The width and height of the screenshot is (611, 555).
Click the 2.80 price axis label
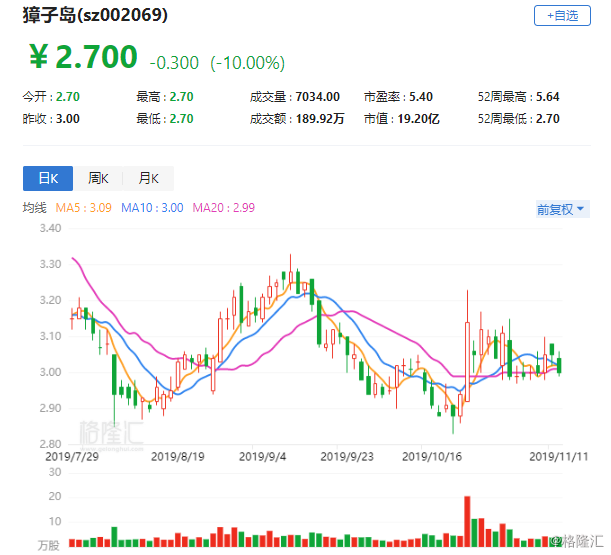click(x=50, y=444)
